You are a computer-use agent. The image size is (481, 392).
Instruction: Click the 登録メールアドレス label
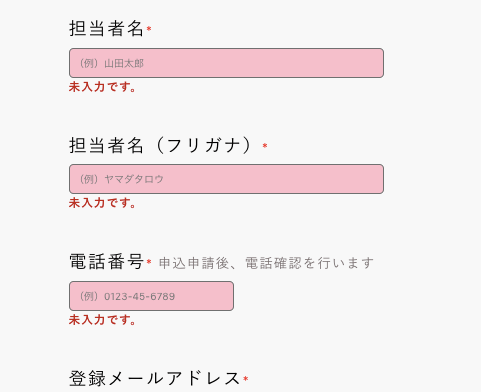click(x=154, y=378)
